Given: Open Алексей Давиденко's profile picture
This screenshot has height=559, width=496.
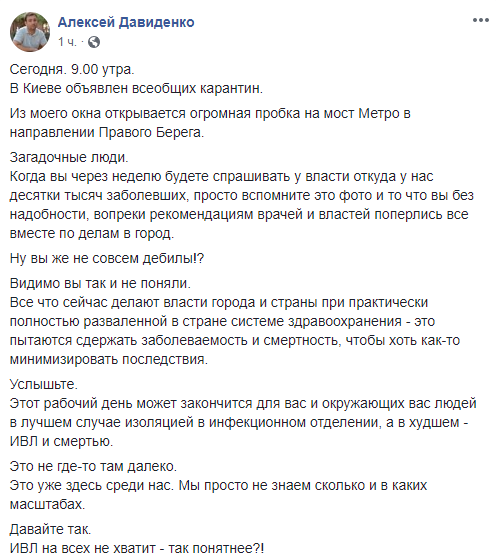Looking at the screenshot, I should [x=30, y=32].
